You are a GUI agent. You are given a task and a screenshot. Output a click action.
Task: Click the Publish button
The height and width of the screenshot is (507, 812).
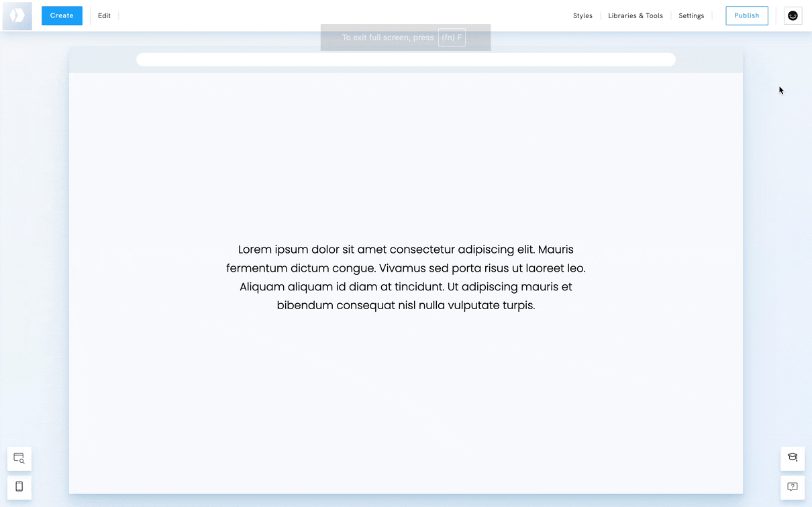(746, 15)
